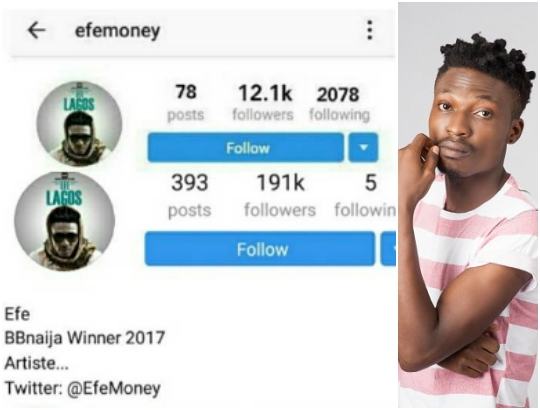Click the Artiste... bio text
This screenshot has width=540, height=410.
[37, 363]
